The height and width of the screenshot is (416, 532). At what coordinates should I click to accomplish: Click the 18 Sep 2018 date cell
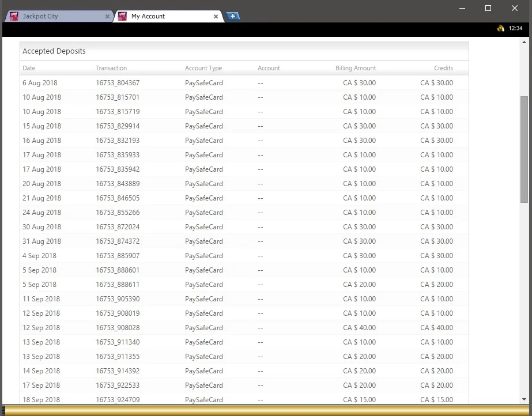tap(41, 400)
